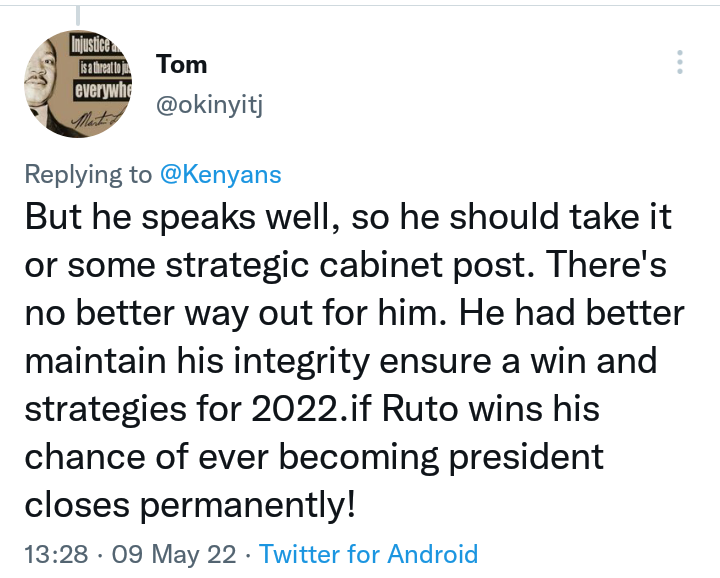Click the signature inside the avatar image
Image resolution: width=720 pixels, height=578 pixels.
pyautogui.click(x=96, y=120)
